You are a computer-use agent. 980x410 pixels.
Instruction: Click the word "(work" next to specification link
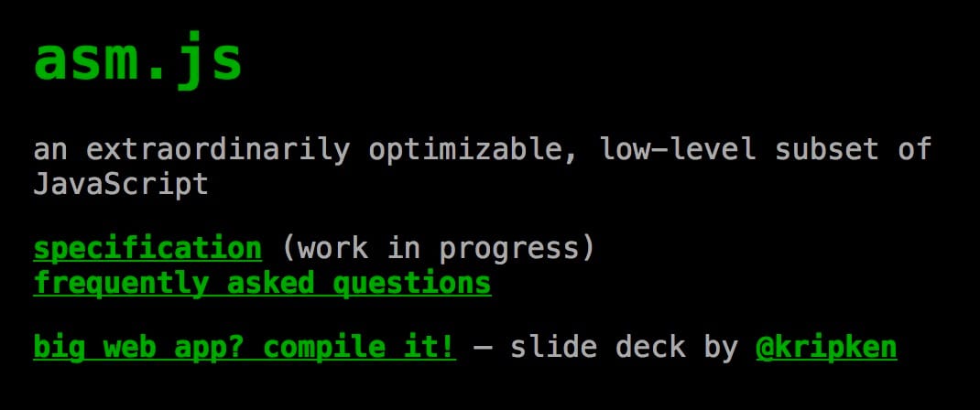point(325,248)
